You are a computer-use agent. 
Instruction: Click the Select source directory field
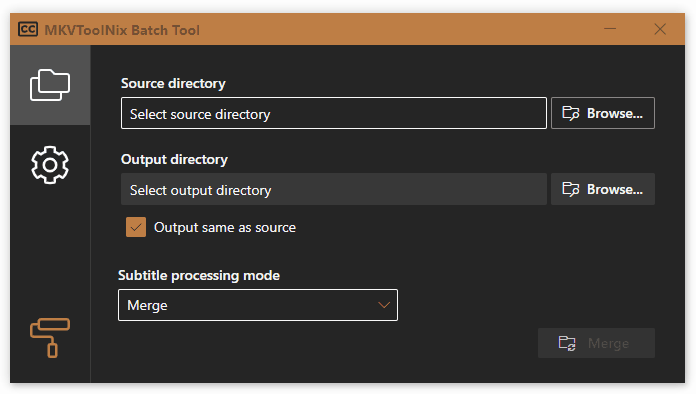tap(333, 113)
